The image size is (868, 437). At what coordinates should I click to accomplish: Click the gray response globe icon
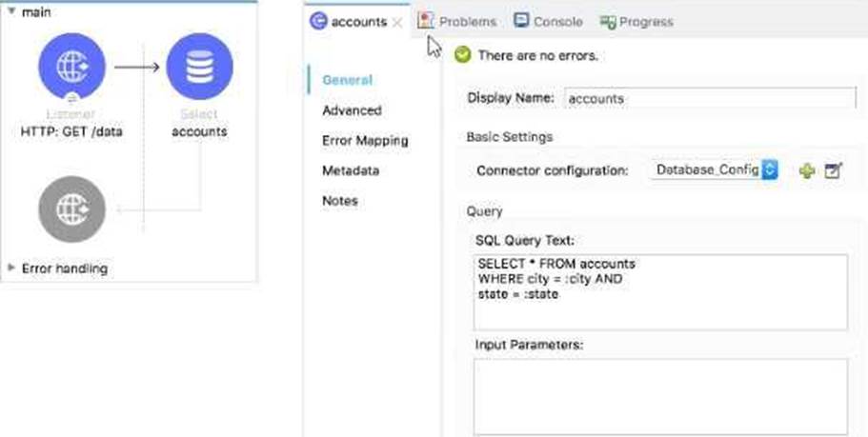tap(71, 209)
